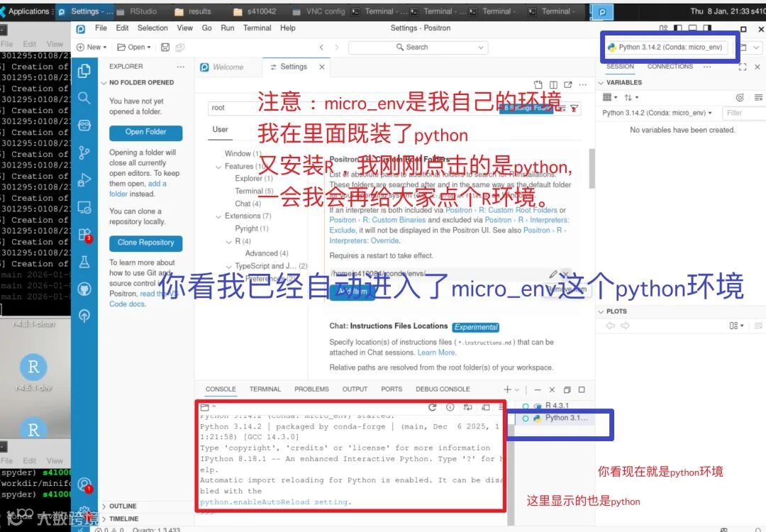Open the Accounts icon in activity bar

85,484
